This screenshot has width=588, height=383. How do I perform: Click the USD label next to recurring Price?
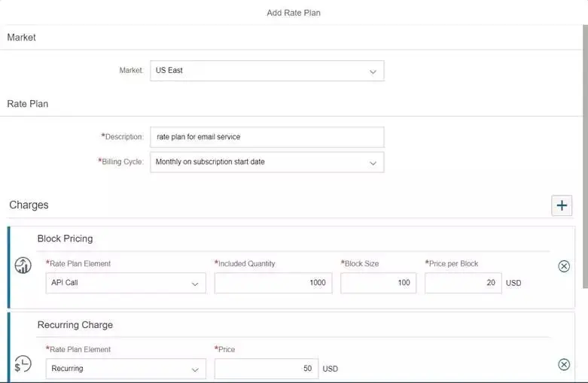tap(330, 369)
